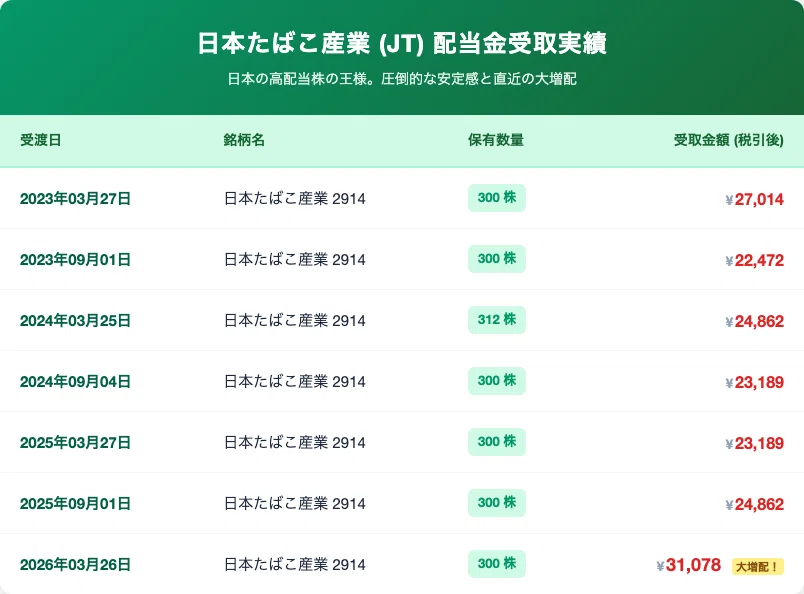
Task: Click 300 株 badge in 2025年03月27日 row
Action: pos(497,442)
